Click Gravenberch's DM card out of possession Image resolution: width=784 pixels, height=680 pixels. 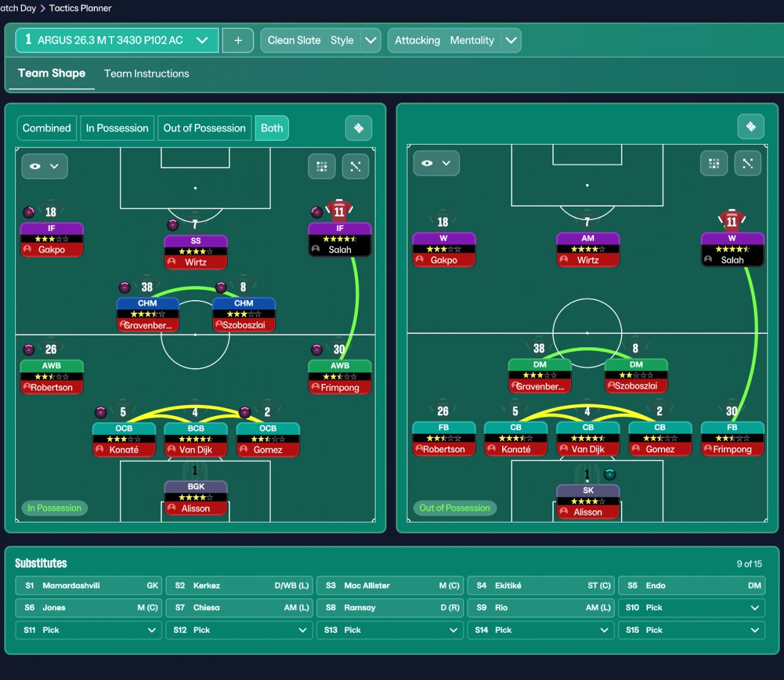[540, 376]
